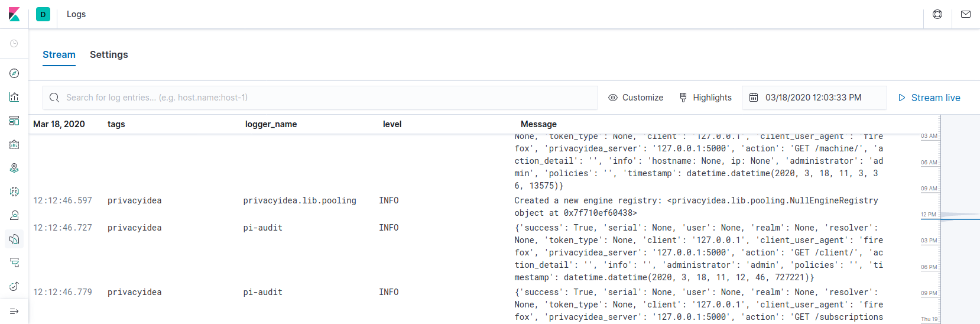This screenshot has width=980, height=324.
Task: Open Maps icon in sidebar
Action: click(14, 168)
